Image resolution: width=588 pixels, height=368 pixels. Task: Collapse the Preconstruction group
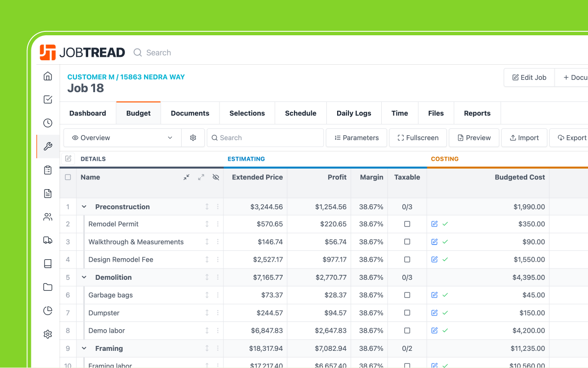[x=83, y=206]
